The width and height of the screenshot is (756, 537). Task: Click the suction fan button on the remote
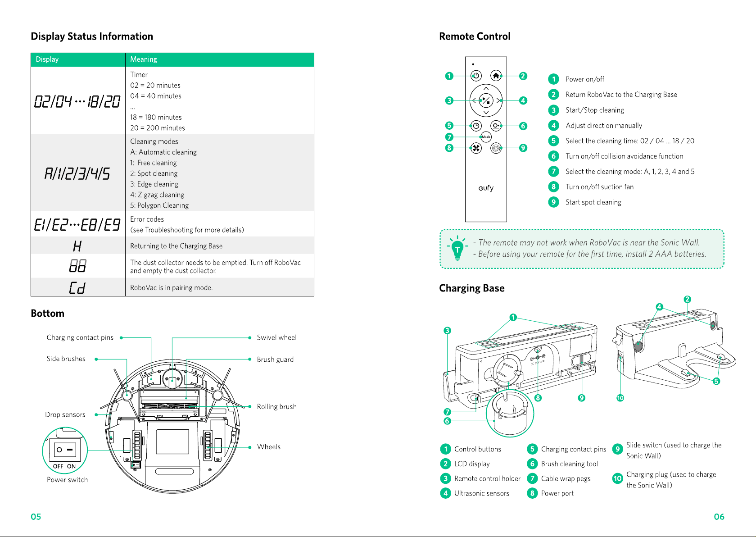(476, 148)
